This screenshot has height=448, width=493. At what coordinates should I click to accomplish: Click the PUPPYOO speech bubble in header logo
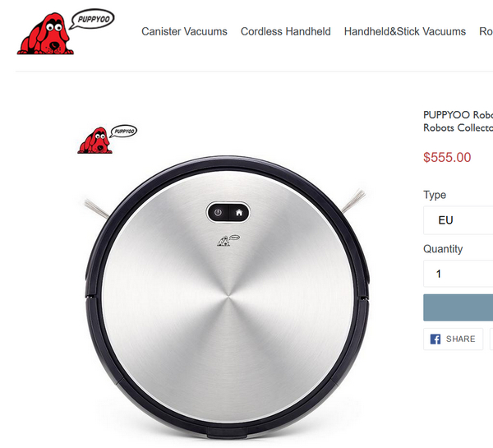(93, 19)
